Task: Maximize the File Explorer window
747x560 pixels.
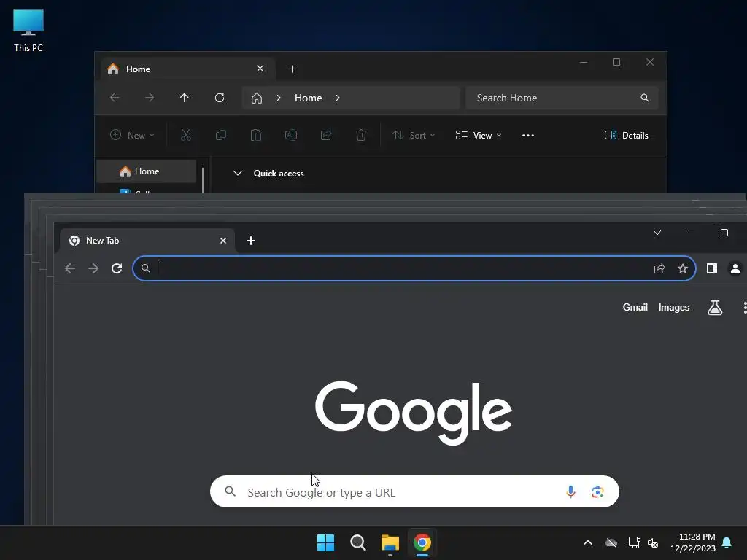Action: click(x=616, y=62)
